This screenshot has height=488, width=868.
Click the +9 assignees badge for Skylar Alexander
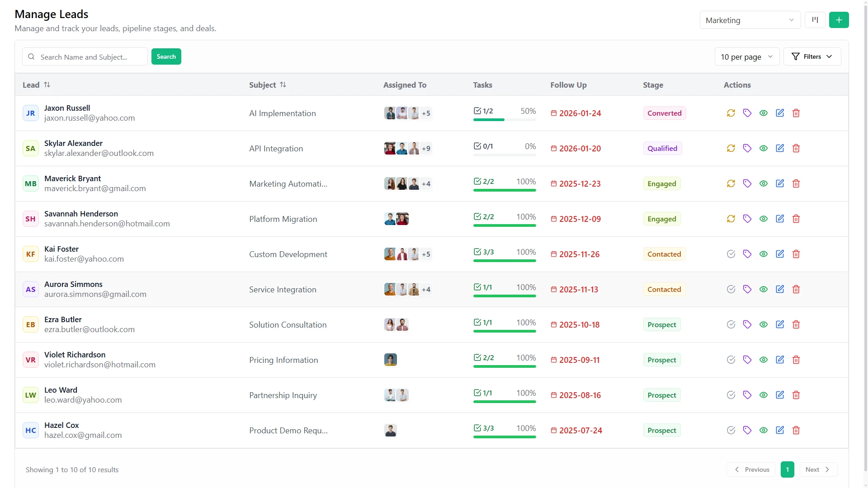point(426,148)
